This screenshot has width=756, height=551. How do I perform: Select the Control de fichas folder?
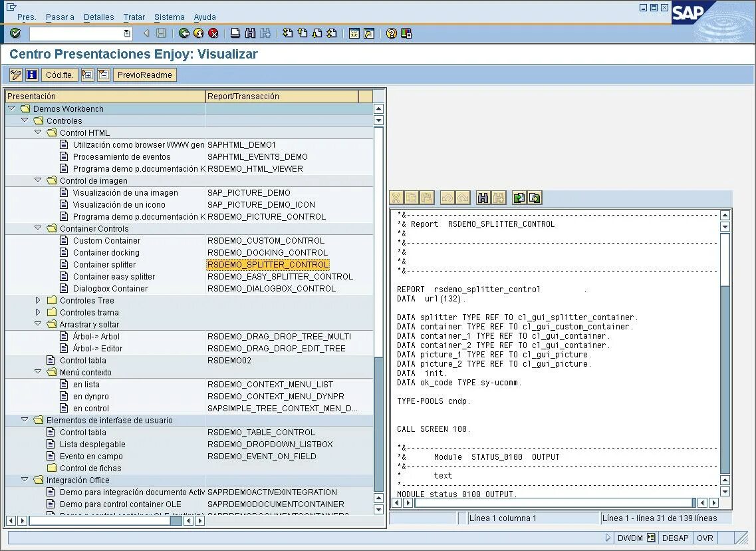[84, 468]
